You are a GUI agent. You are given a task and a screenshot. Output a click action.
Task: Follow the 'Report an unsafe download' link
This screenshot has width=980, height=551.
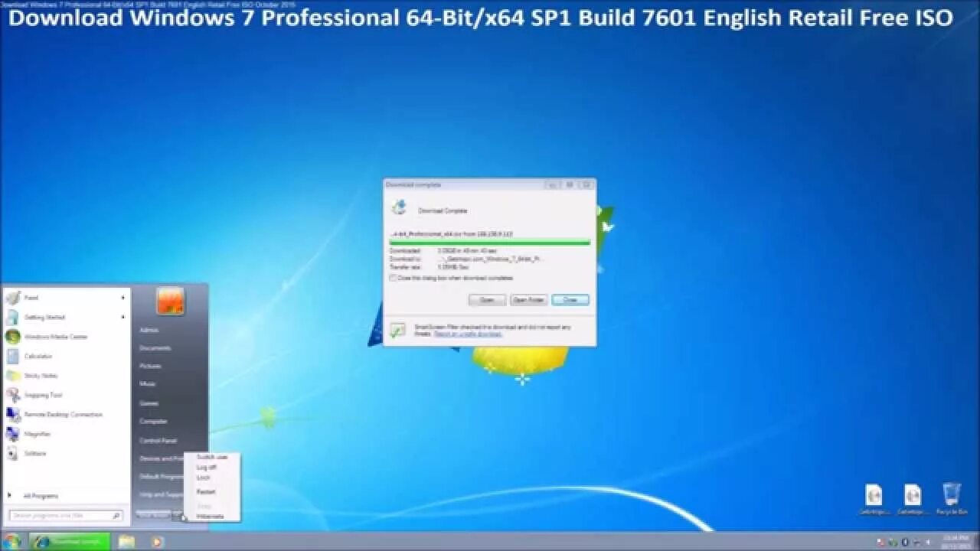coord(468,334)
